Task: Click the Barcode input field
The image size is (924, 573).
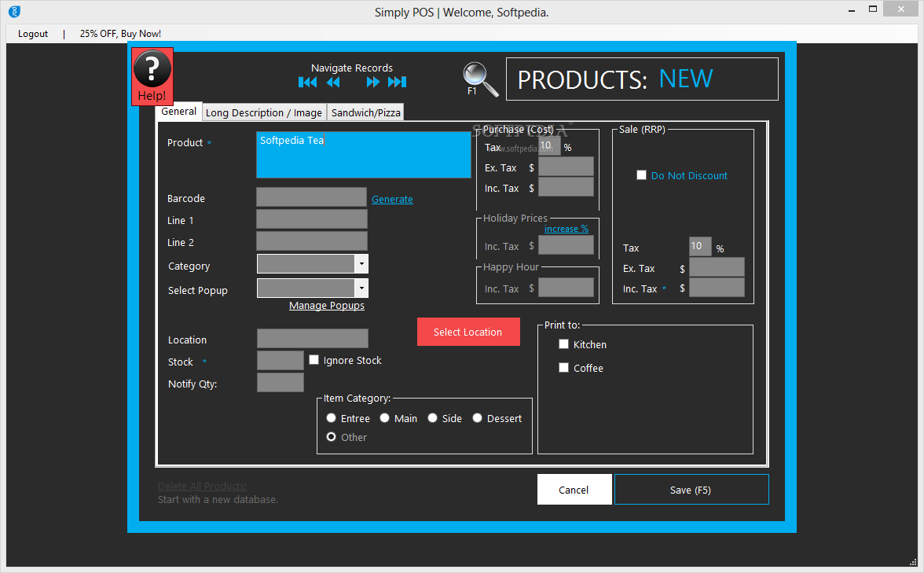Action: (x=311, y=197)
